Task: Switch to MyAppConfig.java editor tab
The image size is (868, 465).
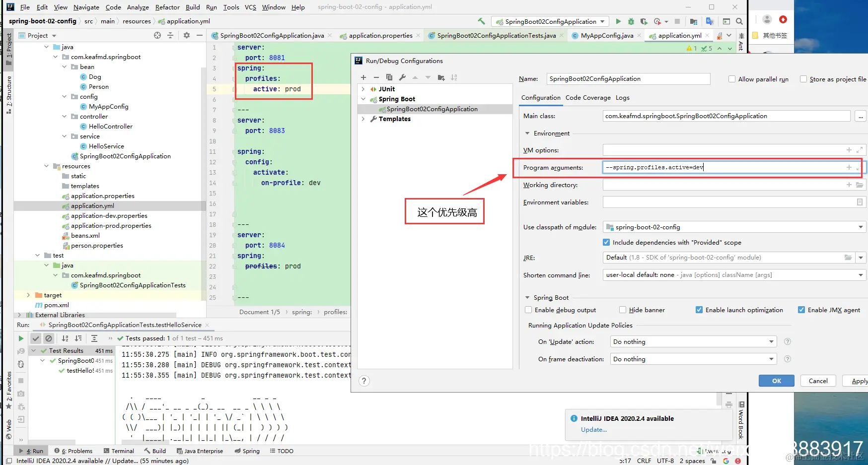Action: [607, 35]
